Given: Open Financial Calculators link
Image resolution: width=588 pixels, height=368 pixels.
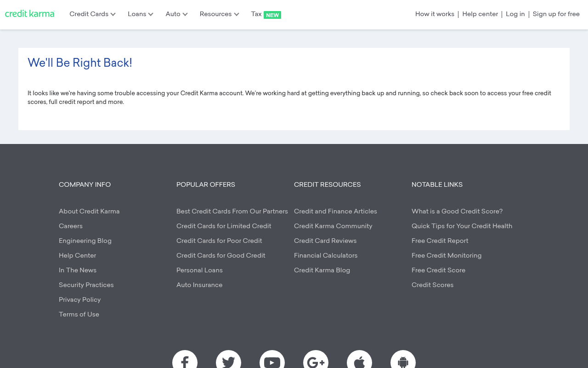Looking at the screenshot, I should [326, 255].
